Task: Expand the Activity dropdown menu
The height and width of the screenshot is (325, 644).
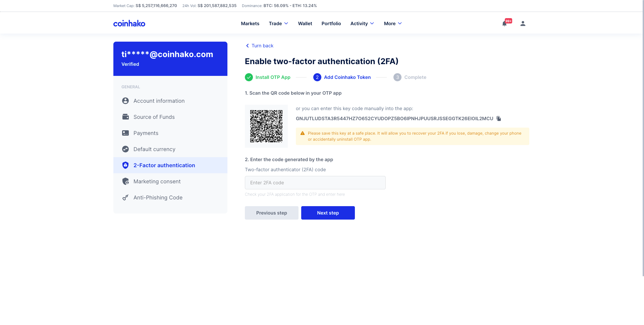Action: (362, 24)
